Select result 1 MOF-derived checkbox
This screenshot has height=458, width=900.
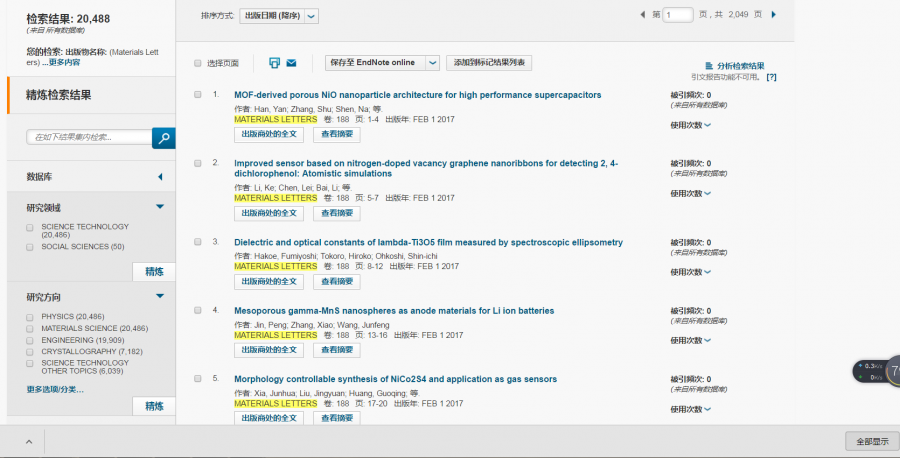coord(197,94)
